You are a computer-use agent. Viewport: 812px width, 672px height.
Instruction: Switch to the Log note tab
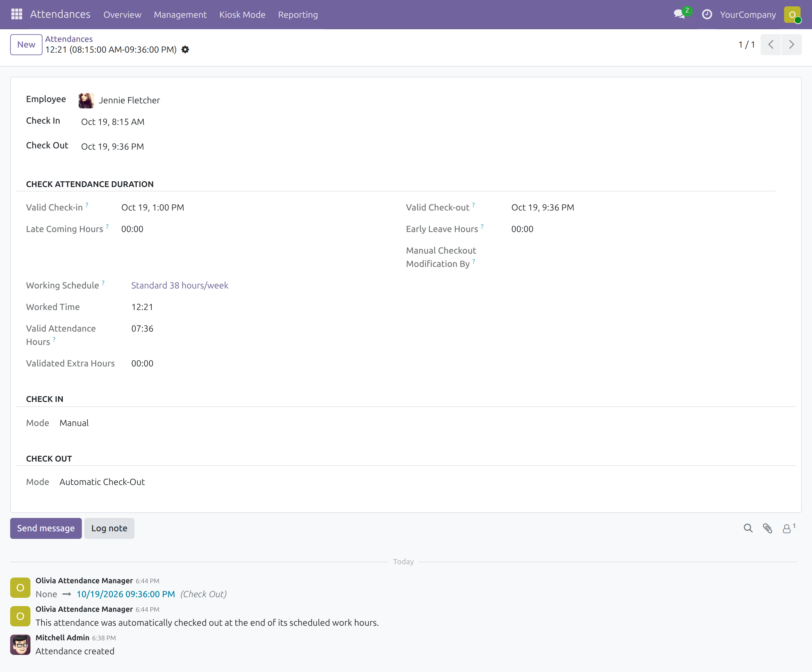109,528
